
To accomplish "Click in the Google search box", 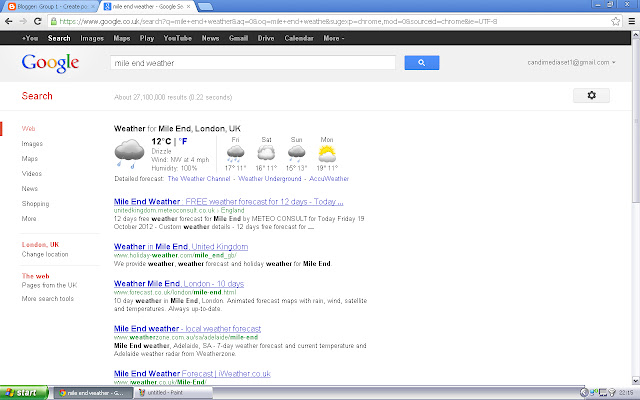I will click(253, 63).
